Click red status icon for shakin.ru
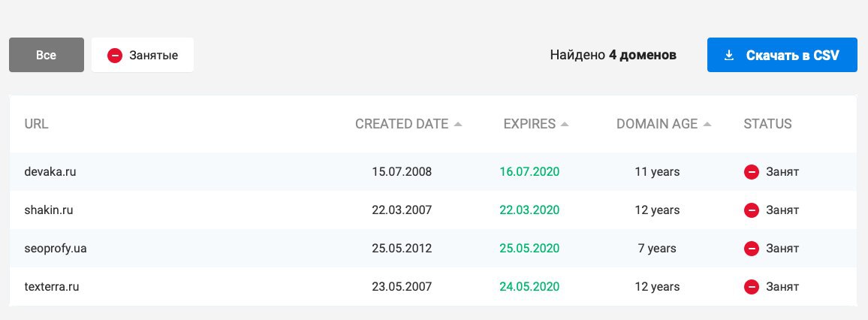Viewport: 868px width, 320px height. coord(751,210)
